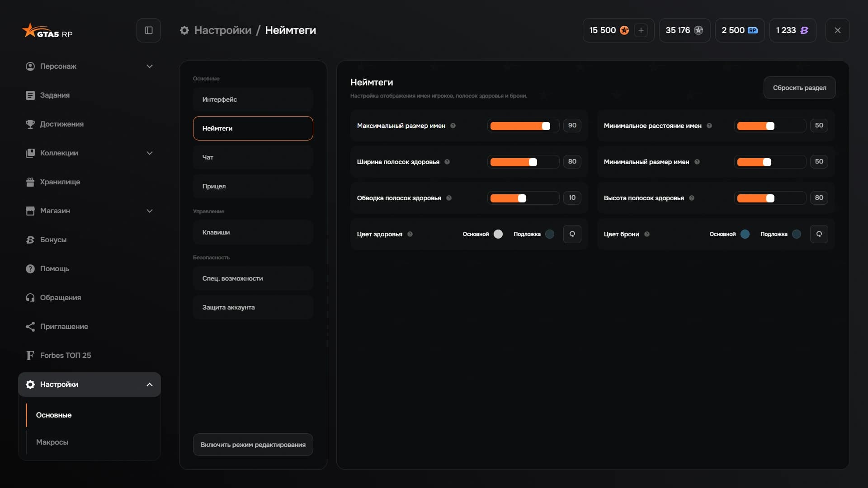Click the Сбросить раздел button
Image resolution: width=868 pixels, height=488 pixels.
799,88
